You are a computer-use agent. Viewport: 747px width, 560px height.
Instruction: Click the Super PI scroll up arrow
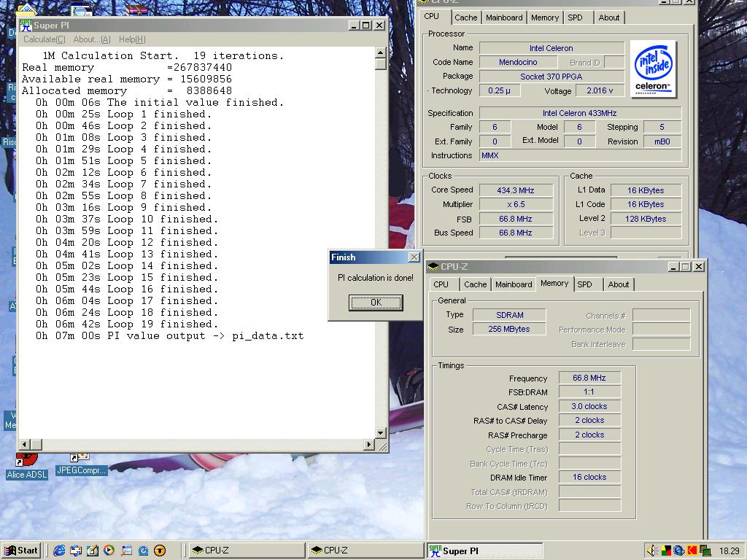point(381,52)
